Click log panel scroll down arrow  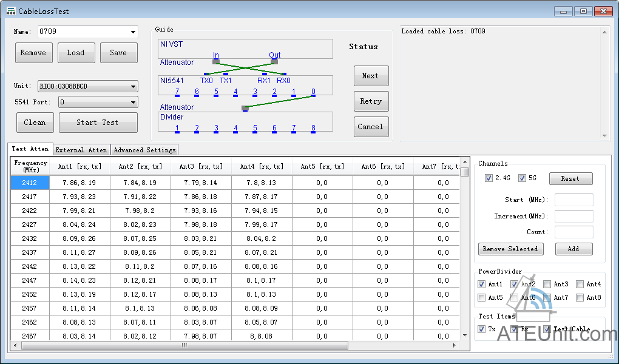pos(604,136)
